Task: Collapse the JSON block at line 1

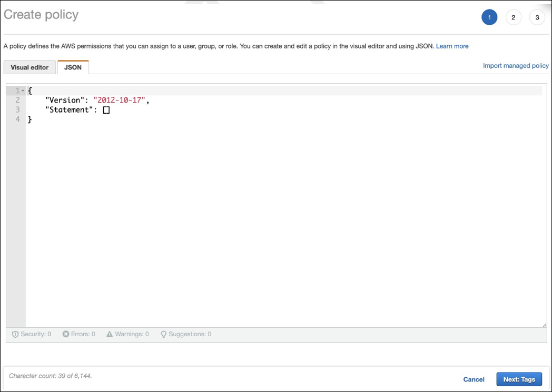Action: coord(23,91)
